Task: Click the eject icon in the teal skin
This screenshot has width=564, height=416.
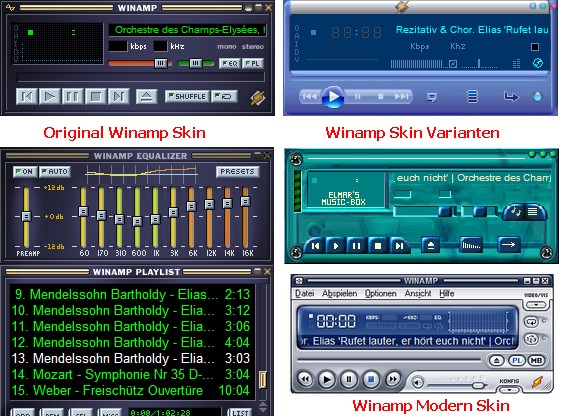Action: click(x=431, y=246)
